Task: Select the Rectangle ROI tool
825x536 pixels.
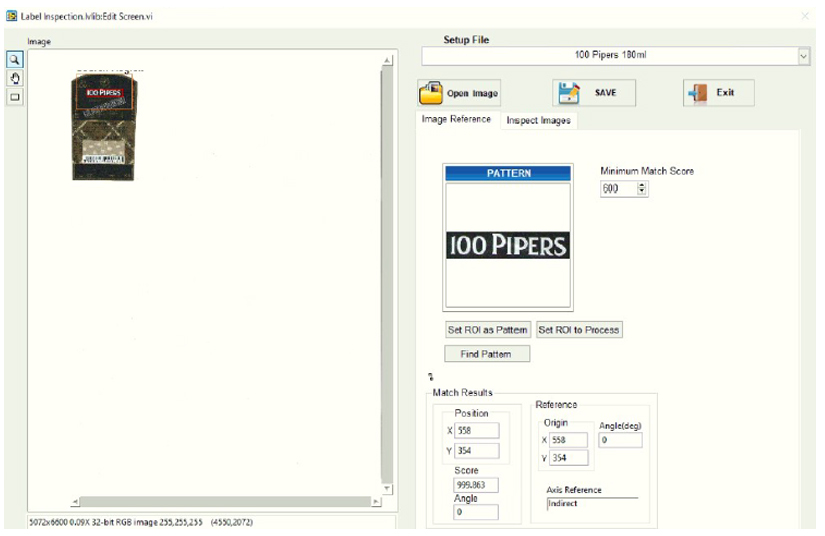Action: tap(15, 97)
